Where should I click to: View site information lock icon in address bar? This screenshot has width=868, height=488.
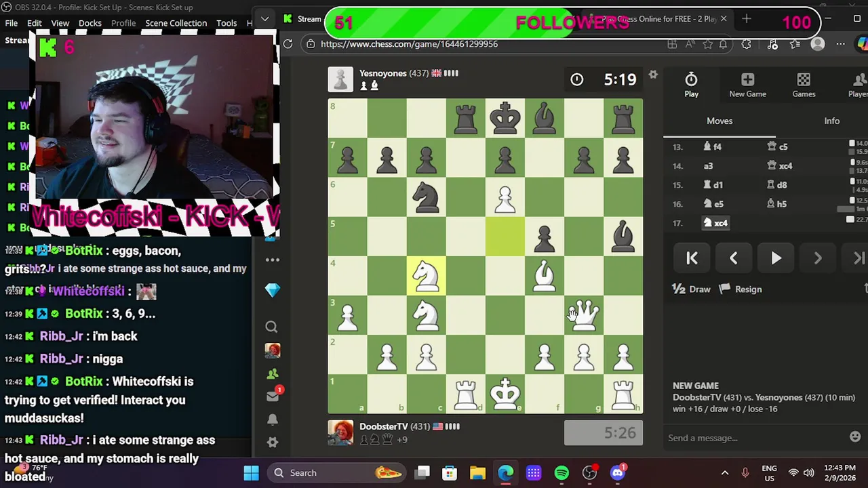tap(311, 44)
